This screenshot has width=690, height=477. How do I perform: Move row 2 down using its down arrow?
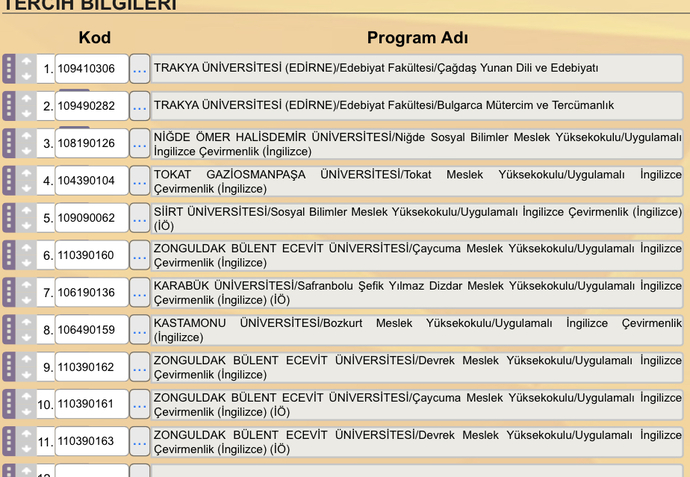click(x=26, y=114)
